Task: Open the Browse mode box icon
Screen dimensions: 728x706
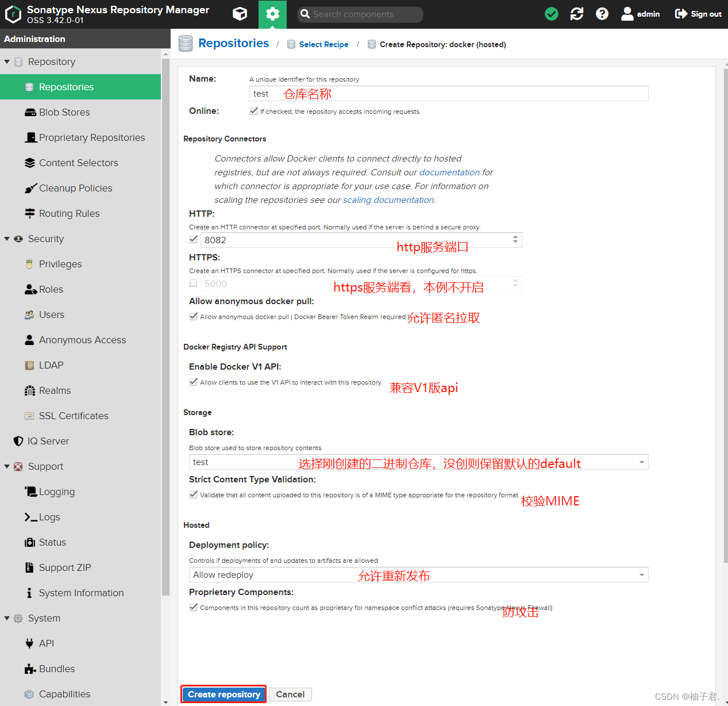Action: 240,14
